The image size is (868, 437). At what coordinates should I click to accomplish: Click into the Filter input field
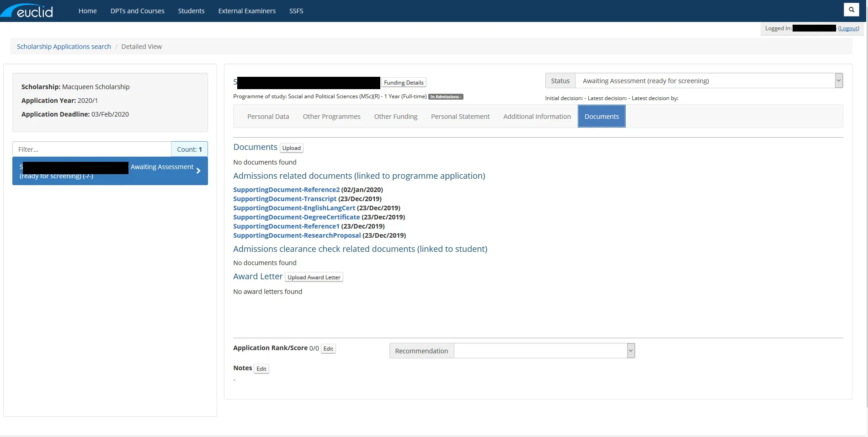(92, 149)
